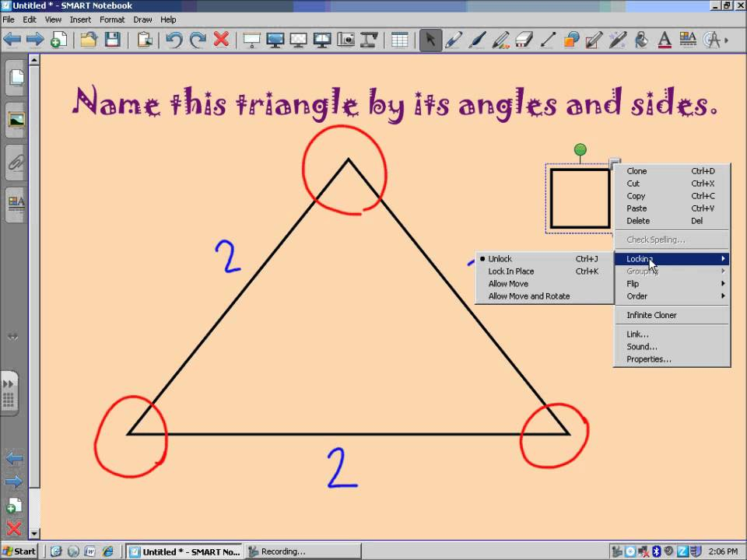This screenshot has height=560, width=747.
Task: Open Properties from toolbar
Action: point(688,40)
